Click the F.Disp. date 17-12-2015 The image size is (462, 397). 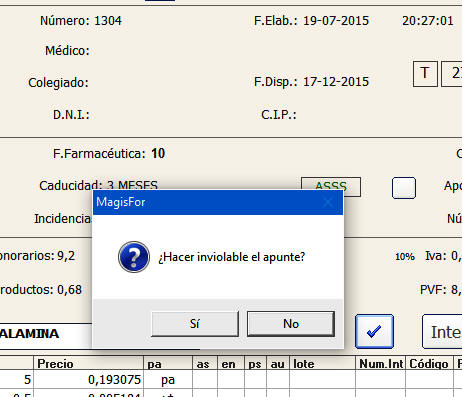336,82
